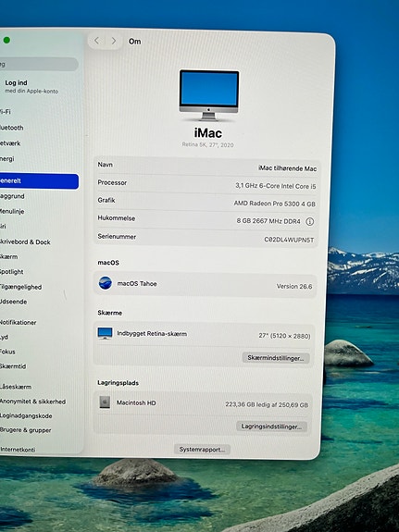Click the macOS Tahoe icon

(x=106, y=283)
